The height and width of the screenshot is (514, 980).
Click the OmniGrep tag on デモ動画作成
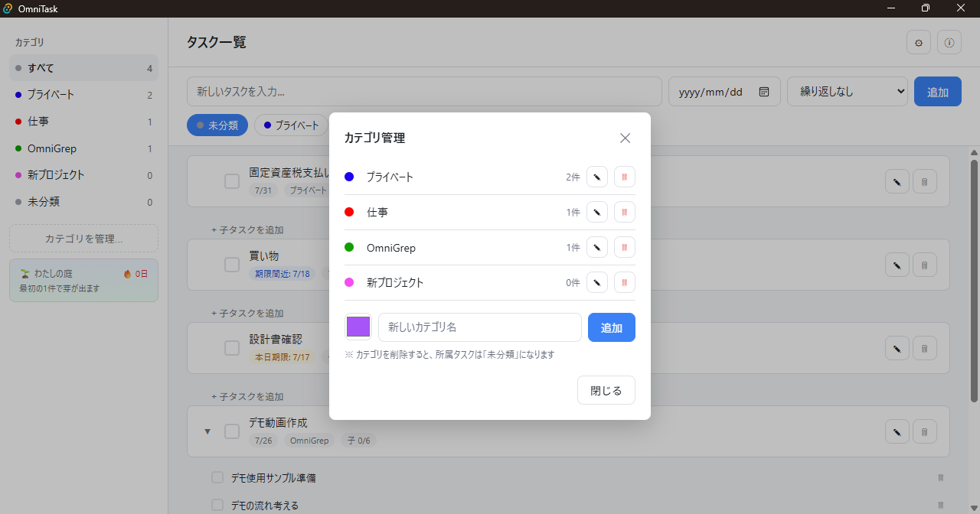(309, 441)
